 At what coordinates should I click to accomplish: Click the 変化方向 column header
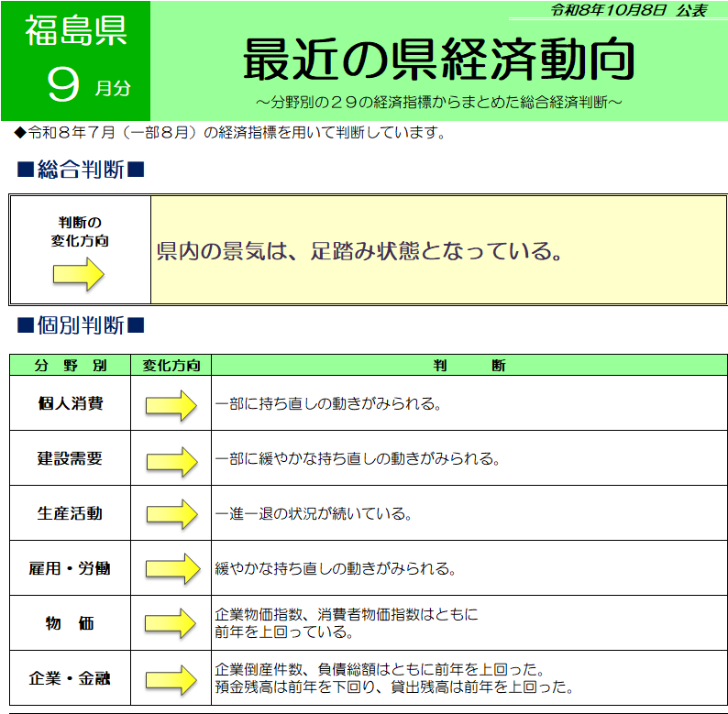(171, 366)
